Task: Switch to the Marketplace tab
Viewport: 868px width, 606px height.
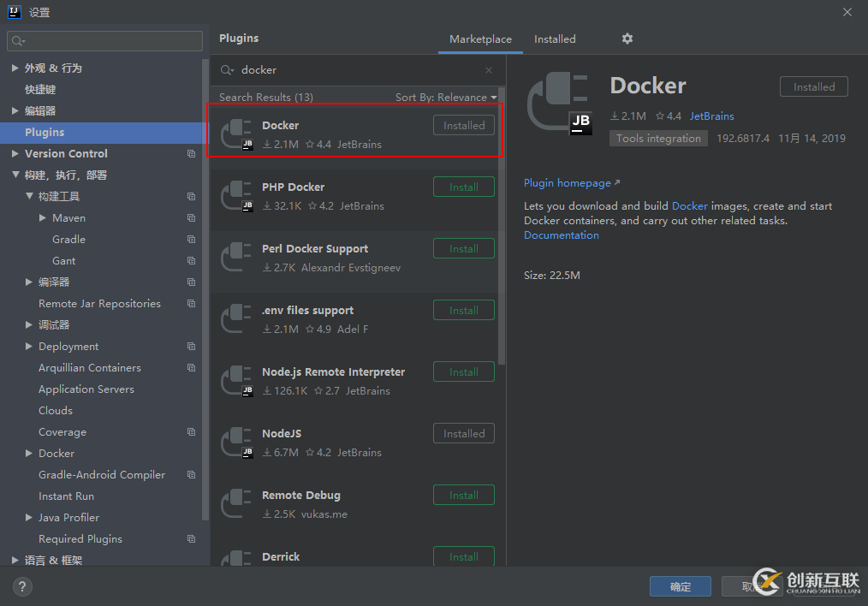Action: click(x=480, y=39)
